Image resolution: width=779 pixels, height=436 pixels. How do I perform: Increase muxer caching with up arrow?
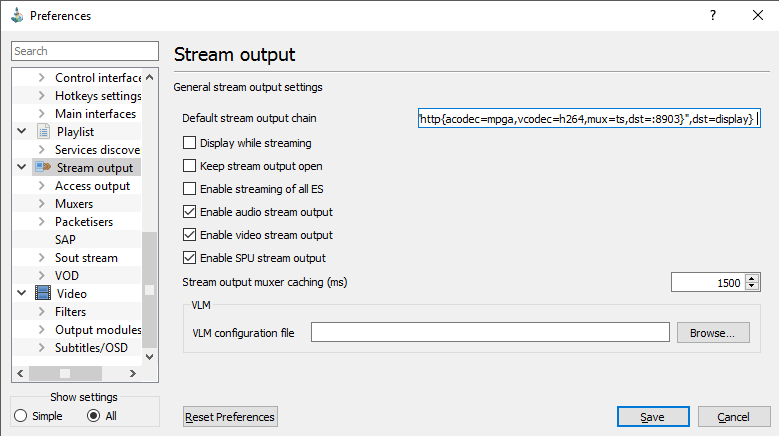pyautogui.click(x=753, y=278)
